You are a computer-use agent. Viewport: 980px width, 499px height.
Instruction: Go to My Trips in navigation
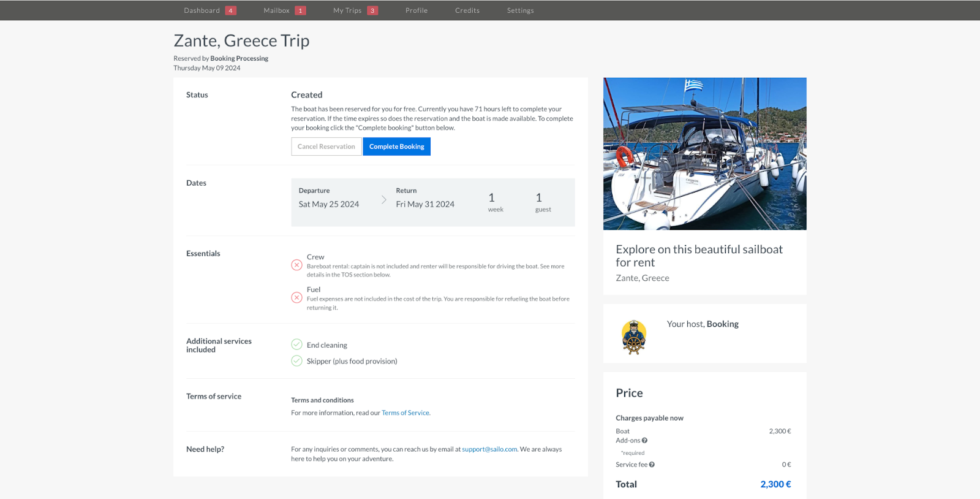point(347,10)
